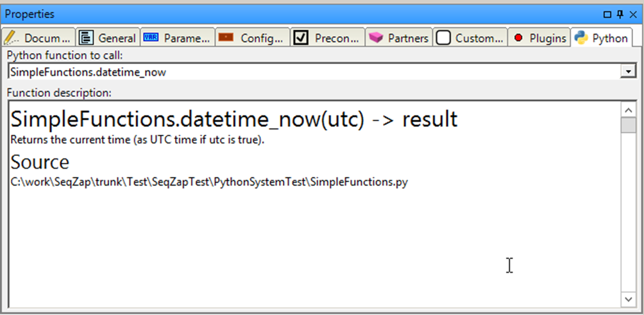Click the General tab list icon
This screenshot has height=315, width=644.
86,38
